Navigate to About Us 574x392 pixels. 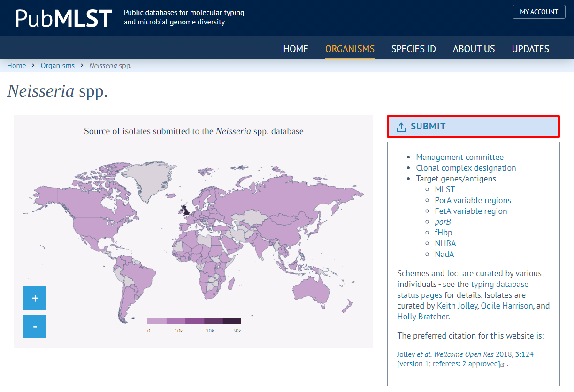[474, 49]
